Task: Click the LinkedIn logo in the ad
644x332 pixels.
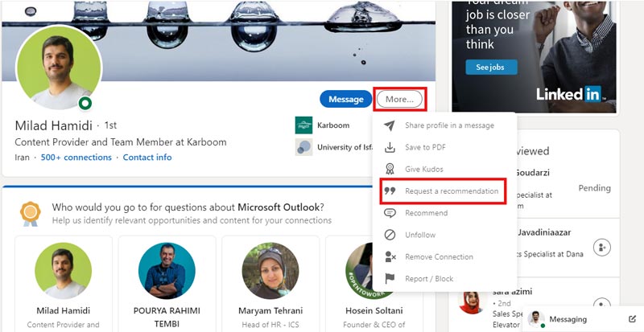Action: (569, 94)
